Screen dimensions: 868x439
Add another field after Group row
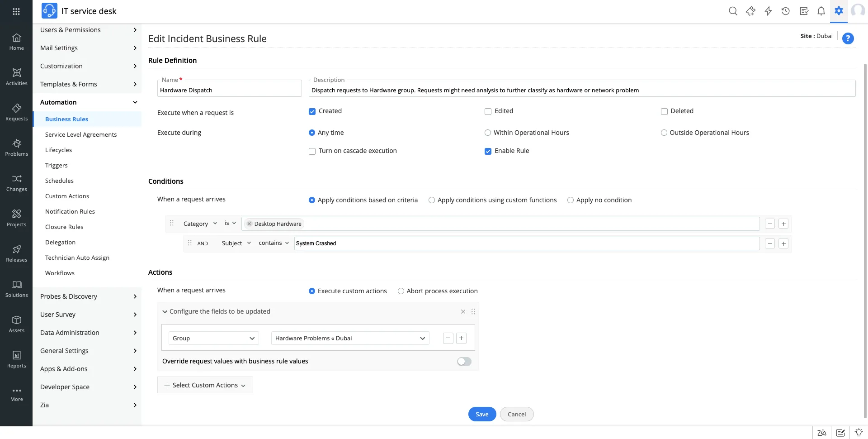(461, 338)
